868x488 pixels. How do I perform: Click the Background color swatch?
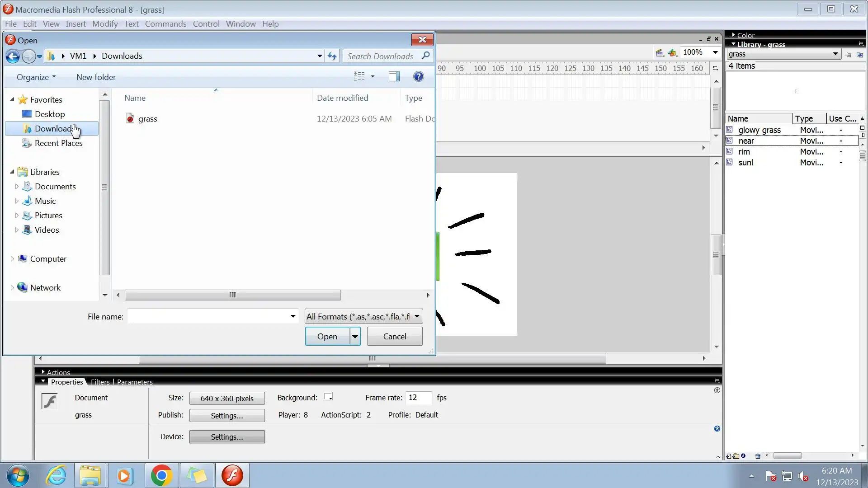coord(328,397)
